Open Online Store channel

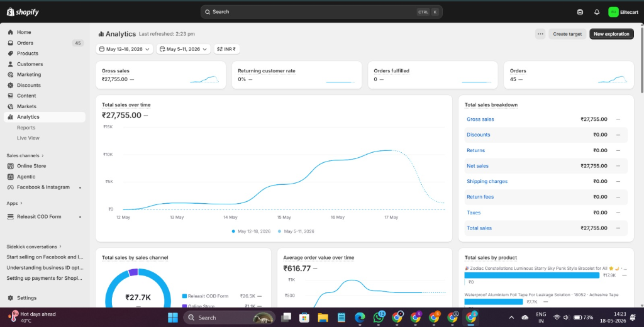pyautogui.click(x=31, y=166)
